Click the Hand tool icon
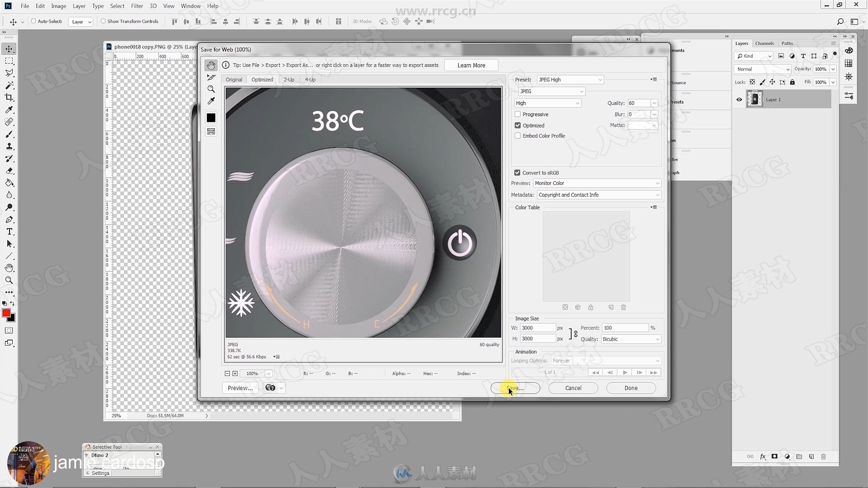The width and height of the screenshot is (868, 488). pos(210,65)
